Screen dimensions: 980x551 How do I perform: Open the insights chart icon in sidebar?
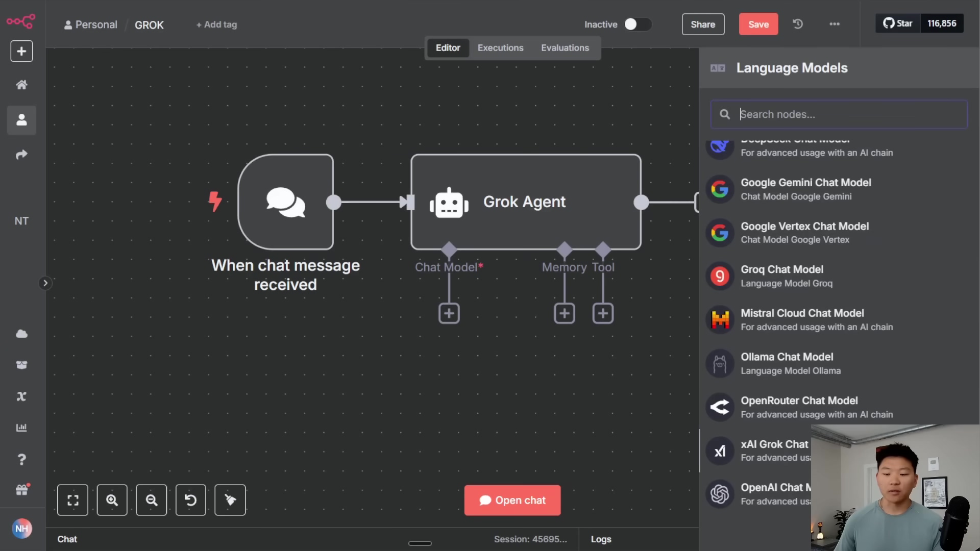(x=21, y=428)
